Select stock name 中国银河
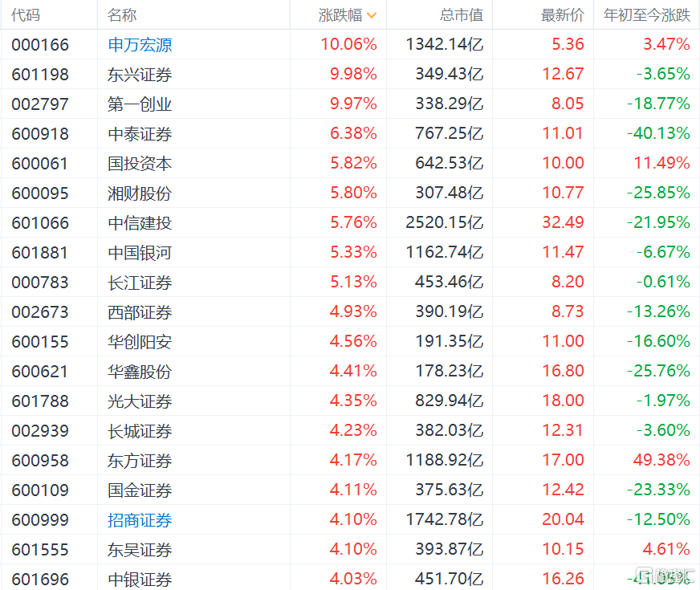This screenshot has height=590, width=700. tap(140, 253)
